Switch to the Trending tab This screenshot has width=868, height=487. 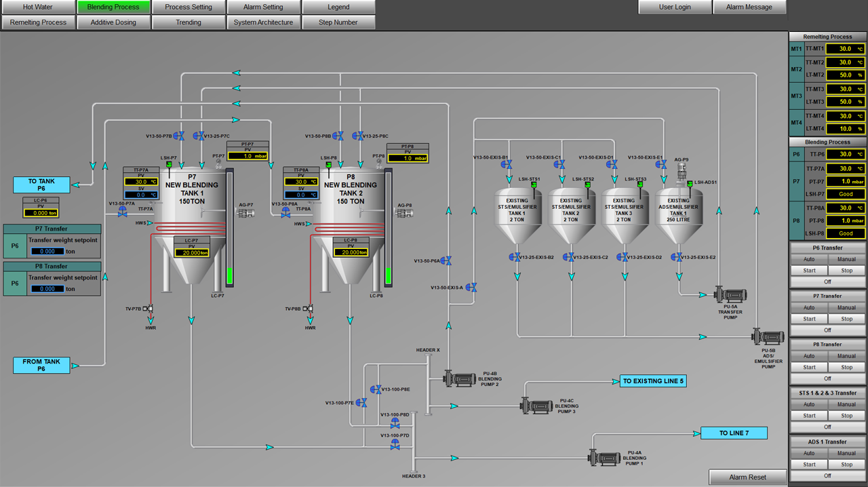(x=189, y=22)
